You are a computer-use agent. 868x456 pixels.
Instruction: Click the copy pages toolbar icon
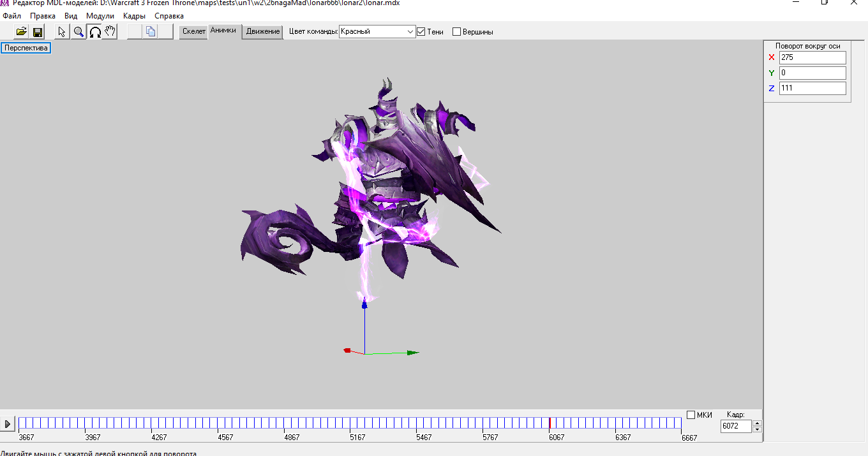[151, 31]
